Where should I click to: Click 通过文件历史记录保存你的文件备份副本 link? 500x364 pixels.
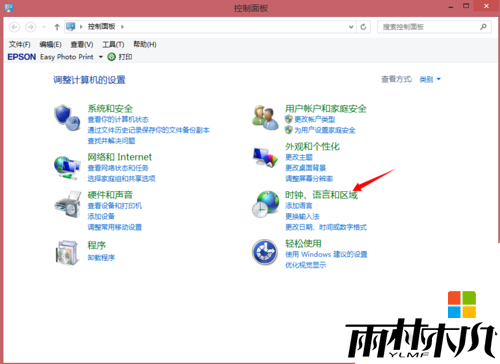(148, 130)
